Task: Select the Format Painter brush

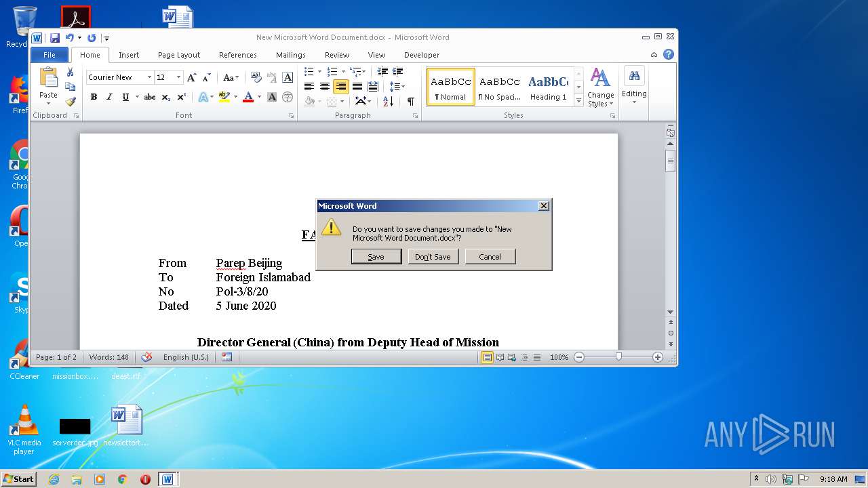Action: pos(70,102)
